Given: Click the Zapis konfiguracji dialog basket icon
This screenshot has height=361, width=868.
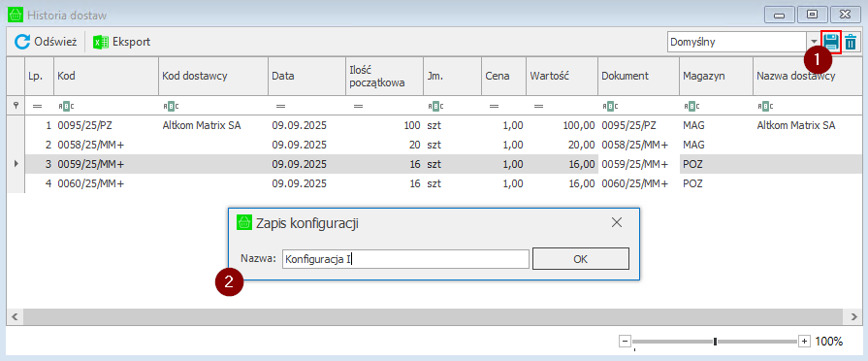Looking at the screenshot, I should [x=244, y=222].
